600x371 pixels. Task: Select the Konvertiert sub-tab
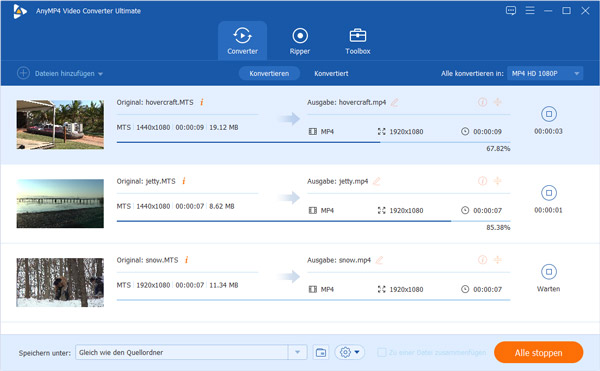tap(331, 73)
